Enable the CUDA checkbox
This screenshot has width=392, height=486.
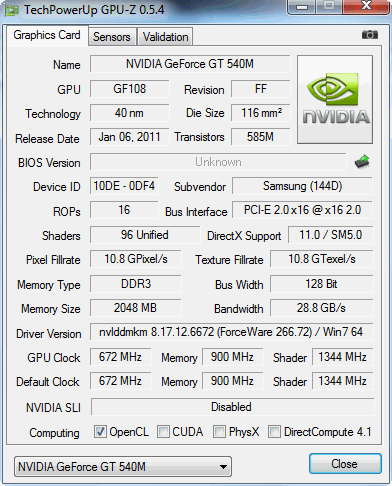click(x=163, y=431)
